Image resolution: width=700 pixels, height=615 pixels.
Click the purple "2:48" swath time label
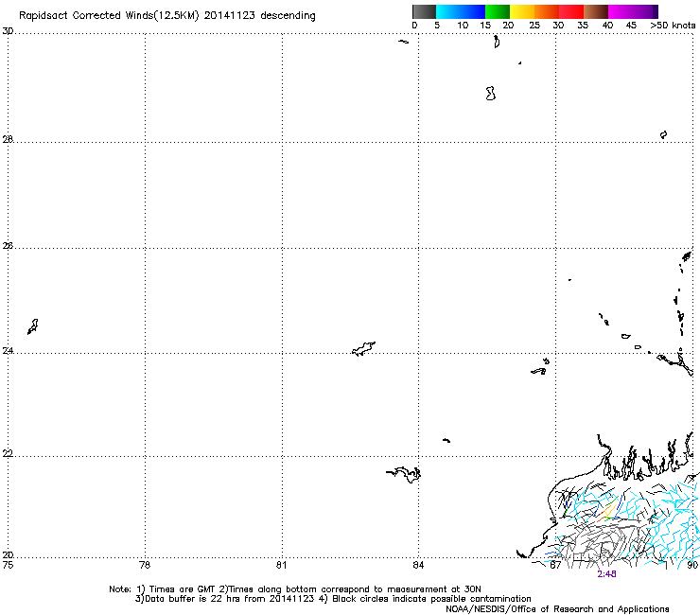pyautogui.click(x=606, y=574)
